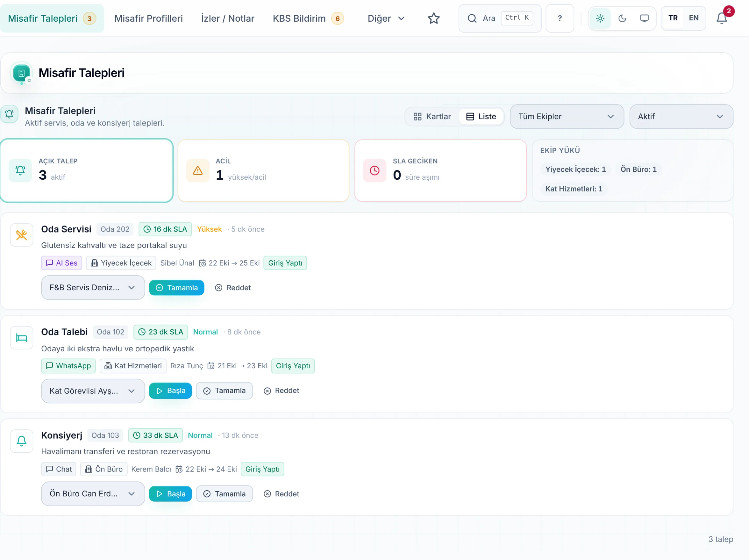Open the Ön Büro Can Erd assignee dropdown
This screenshot has width=749, height=560.
tap(93, 494)
